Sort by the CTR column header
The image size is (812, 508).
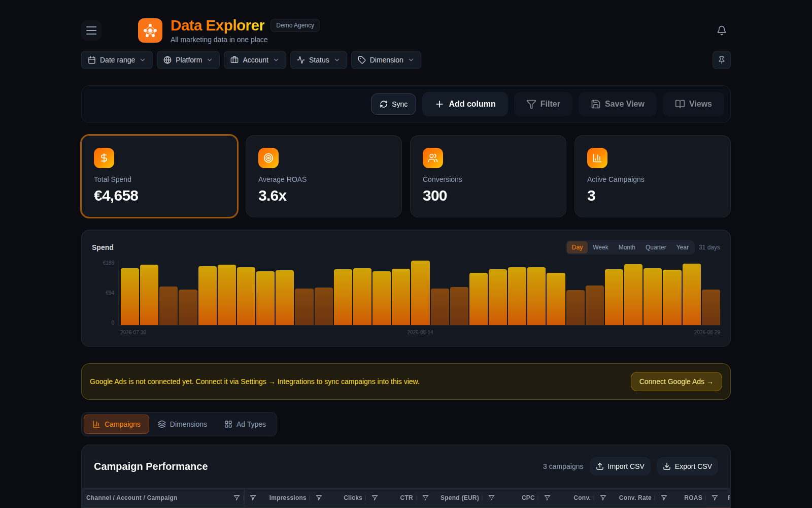pyautogui.click(x=407, y=498)
